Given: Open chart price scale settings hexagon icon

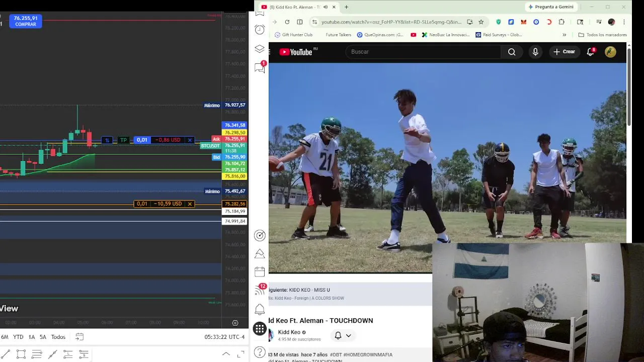Looking at the screenshot, I should (x=235, y=323).
